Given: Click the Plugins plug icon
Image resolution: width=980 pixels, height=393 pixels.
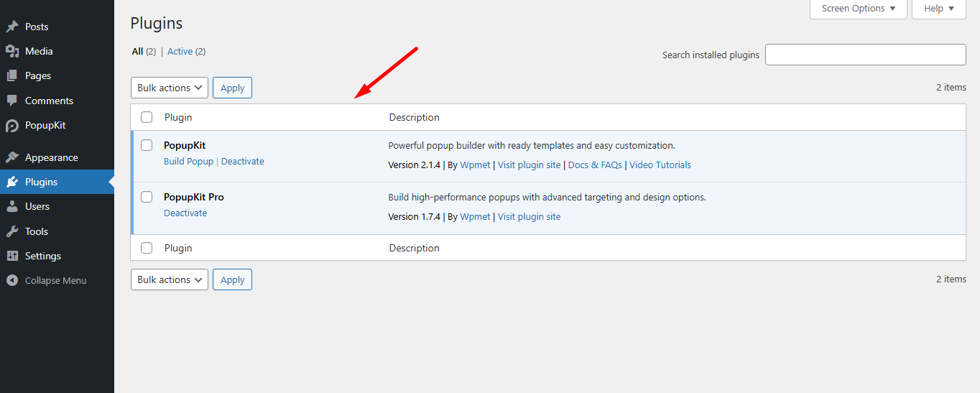Looking at the screenshot, I should pyautogui.click(x=12, y=182).
